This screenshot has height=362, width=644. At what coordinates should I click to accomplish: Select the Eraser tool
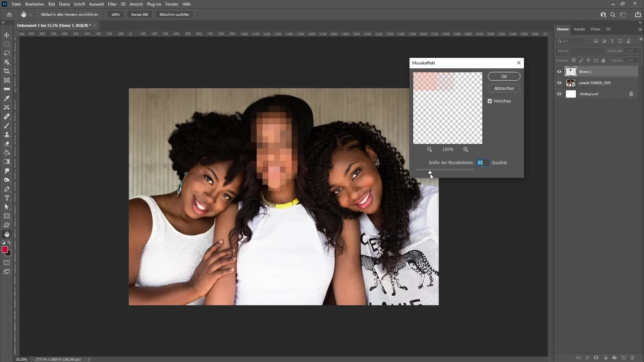7,143
